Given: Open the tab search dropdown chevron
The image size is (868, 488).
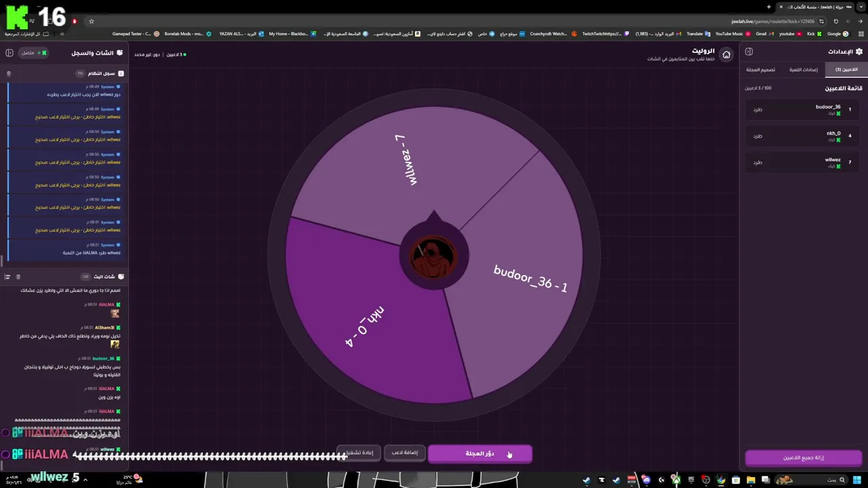Looking at the screenshot, I should tap(861, 7).
